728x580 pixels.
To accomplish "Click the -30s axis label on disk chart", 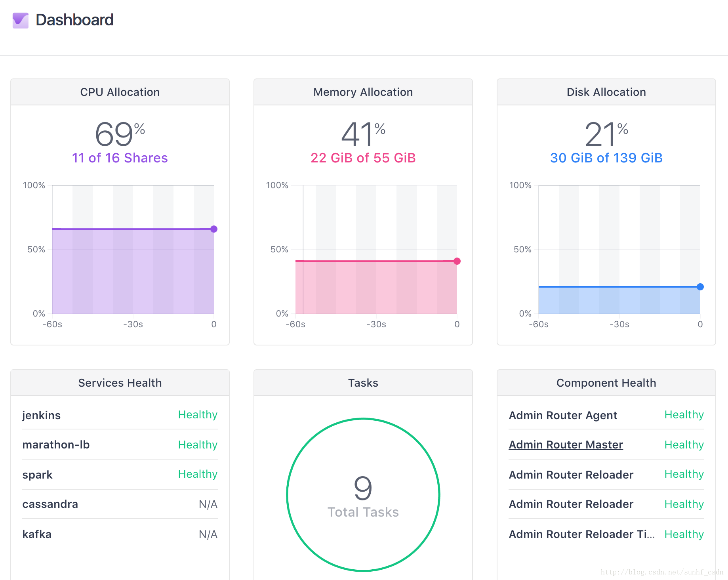I will 619,324.
